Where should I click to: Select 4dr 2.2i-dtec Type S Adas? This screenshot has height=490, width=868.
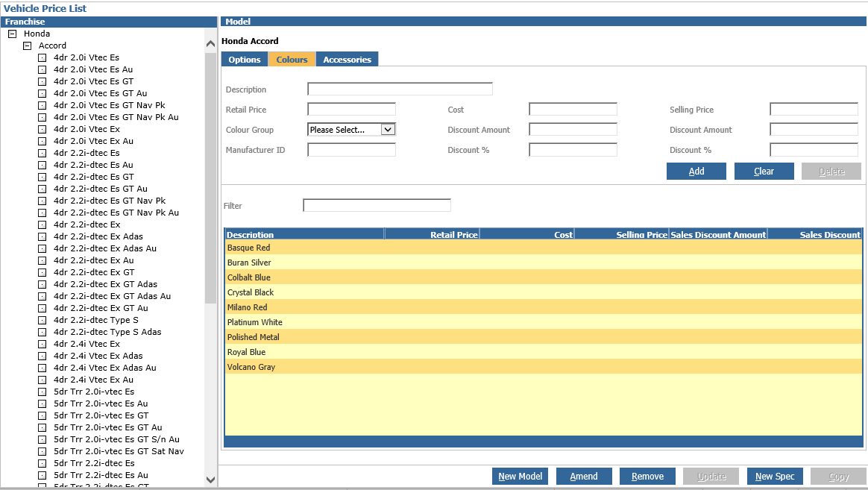pyautogui.click(x=107, y=332)
